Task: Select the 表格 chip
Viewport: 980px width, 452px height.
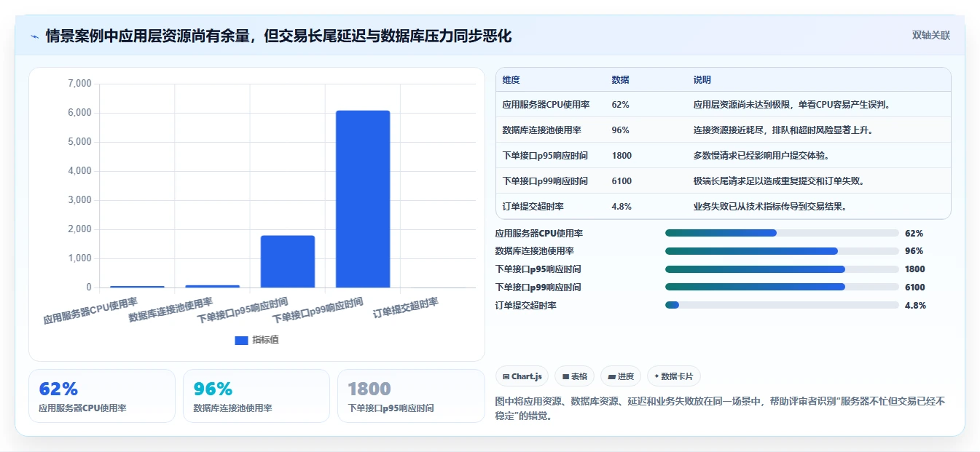Action: coord(574,376)
